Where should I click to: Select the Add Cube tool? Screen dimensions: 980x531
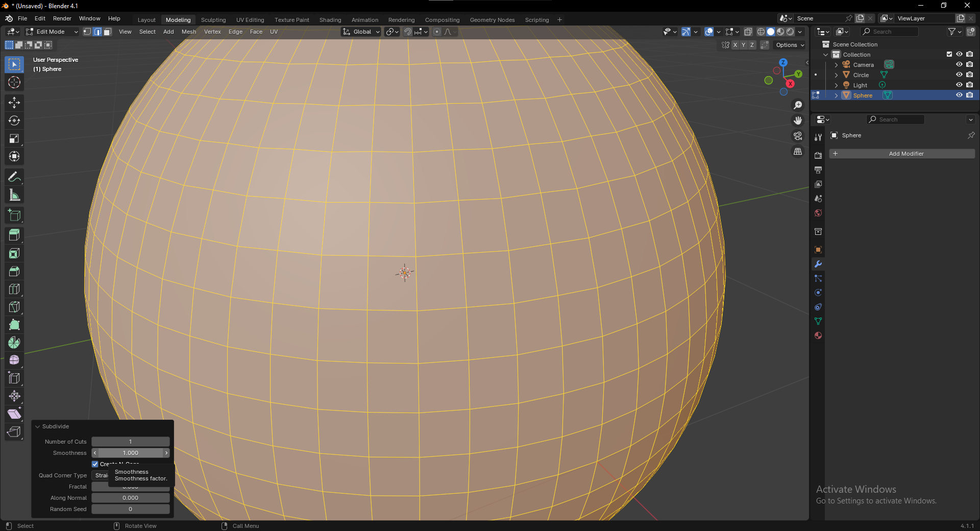14,215
